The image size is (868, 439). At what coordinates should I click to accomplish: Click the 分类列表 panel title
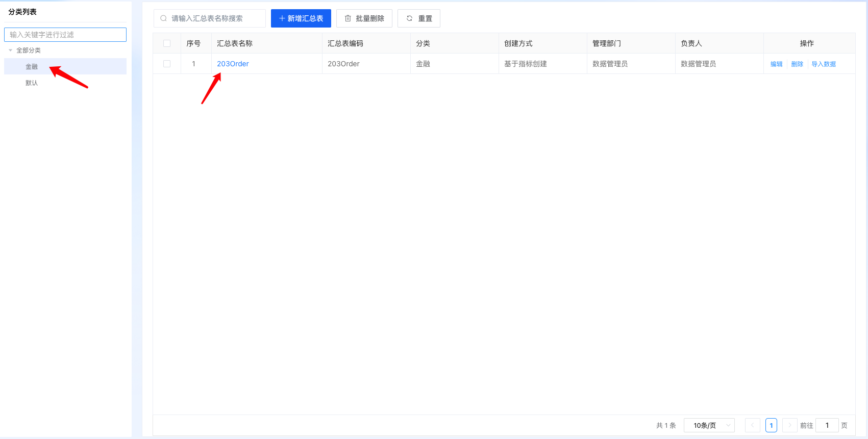pos(22,12)
